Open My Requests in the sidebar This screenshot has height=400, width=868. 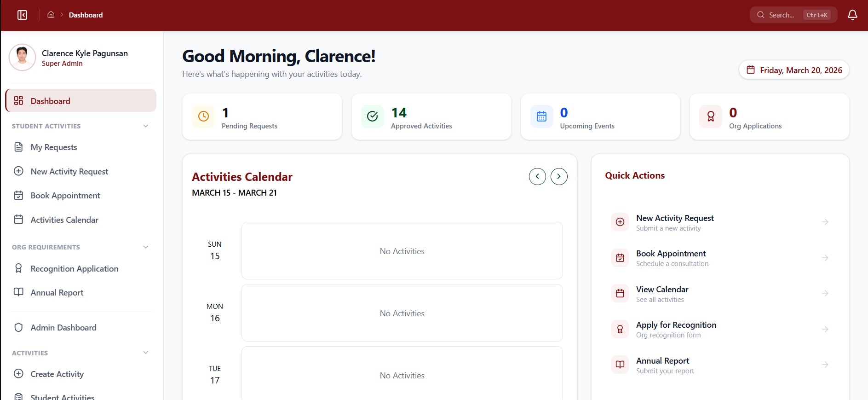tap(54, 147)
